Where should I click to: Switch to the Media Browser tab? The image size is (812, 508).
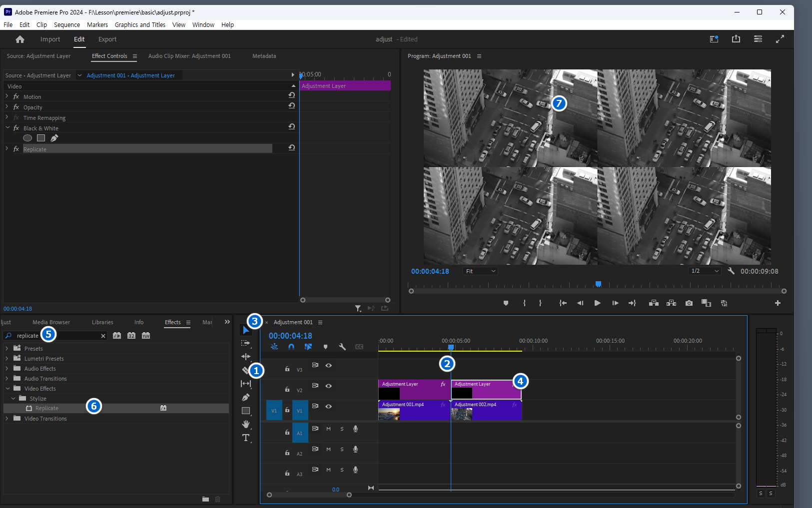pos(51,322)
